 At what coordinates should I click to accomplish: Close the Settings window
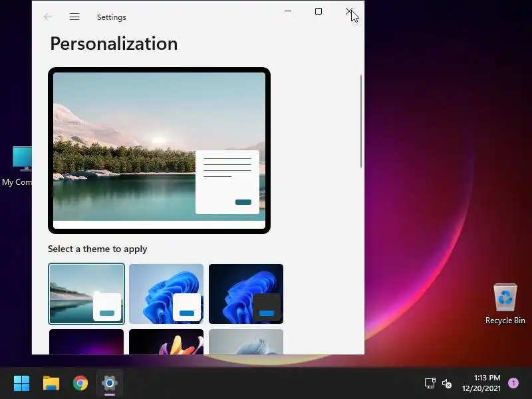coord(349,11)
